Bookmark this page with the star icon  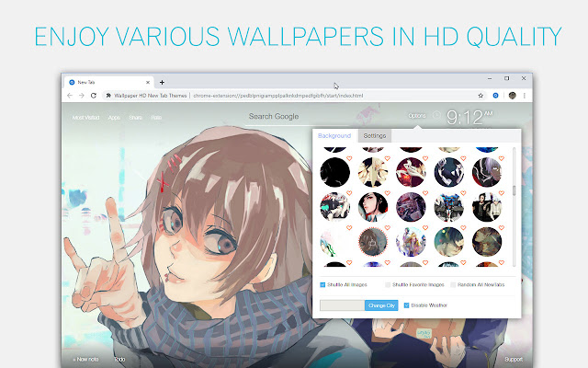[481, 96]
